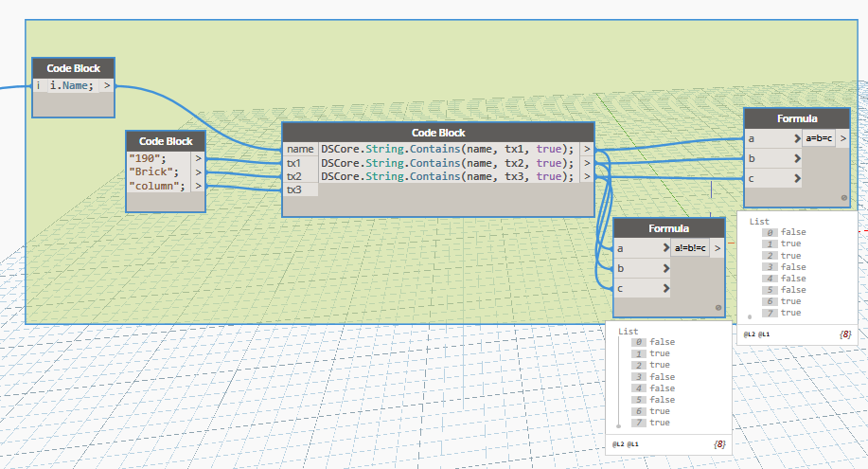
Task: Click the @L2 @L1 label in the a=b=c Formula preview
Action: pos(756,334)
